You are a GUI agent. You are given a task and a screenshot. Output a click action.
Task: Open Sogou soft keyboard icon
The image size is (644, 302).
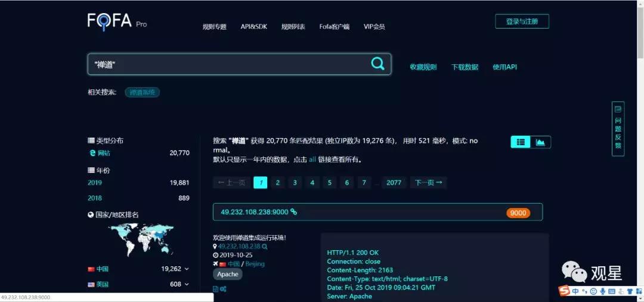(612, 291)
